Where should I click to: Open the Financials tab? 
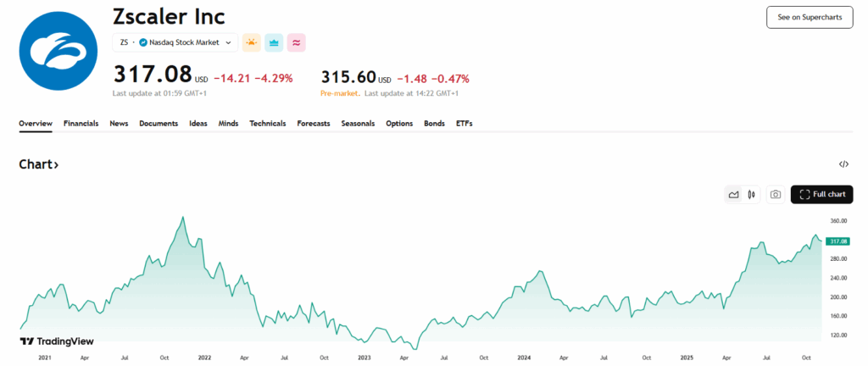click(81, 124)
